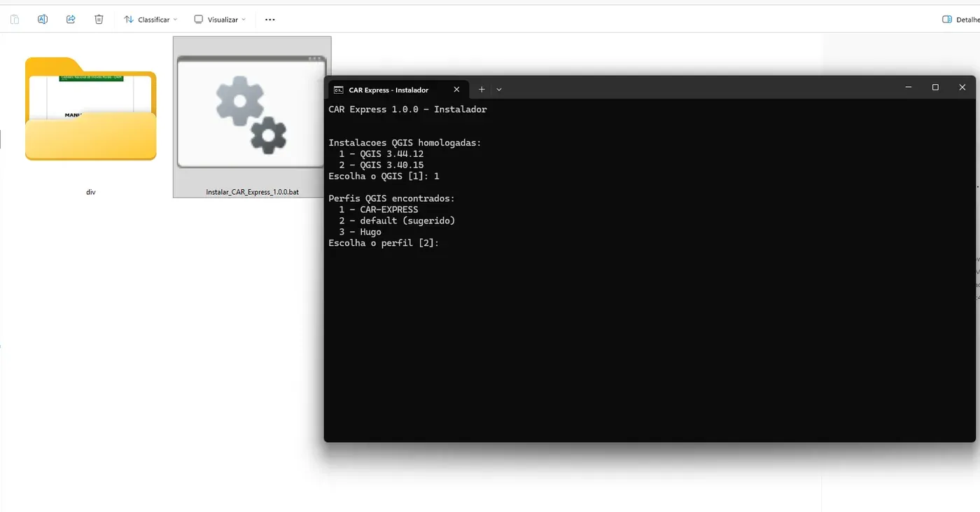Image resolution: width=980 pixels, height=512 pixels.
Task: Click the "2 - QGIS 3.40.15" line
Action: click(x=381, y=165)
